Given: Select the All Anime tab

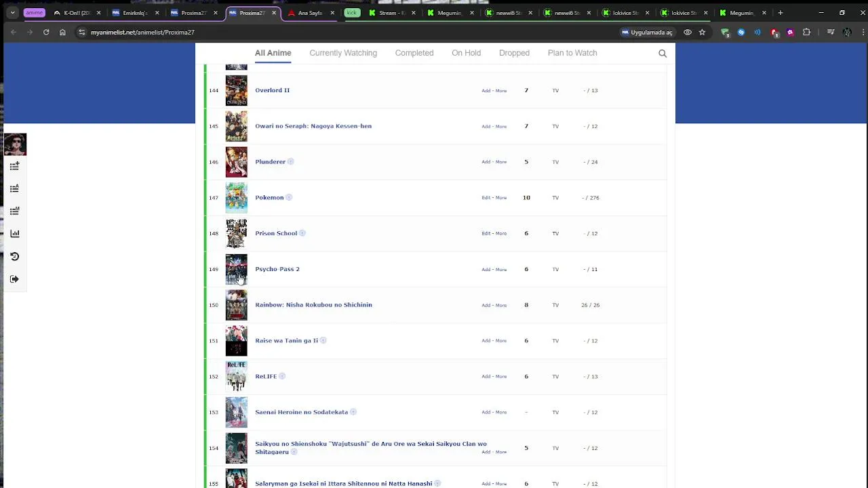Looking at the screenshot, I should click(273, 53).
